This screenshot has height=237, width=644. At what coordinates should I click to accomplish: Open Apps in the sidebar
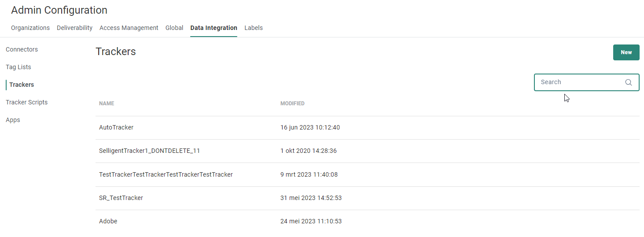pos(13,120)
